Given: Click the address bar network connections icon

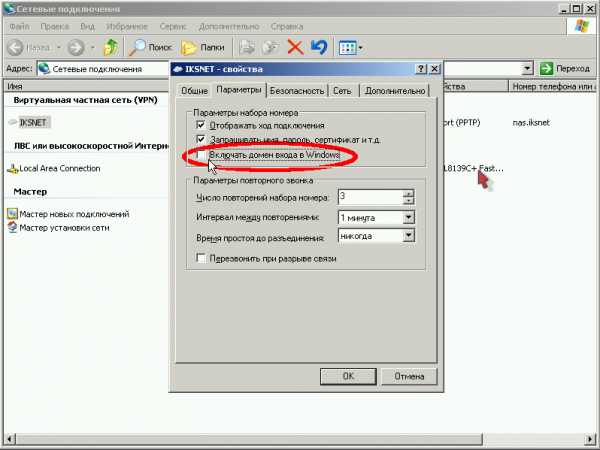Looking at the screenshot, I should pyautogui.click(x=44, y=69).
